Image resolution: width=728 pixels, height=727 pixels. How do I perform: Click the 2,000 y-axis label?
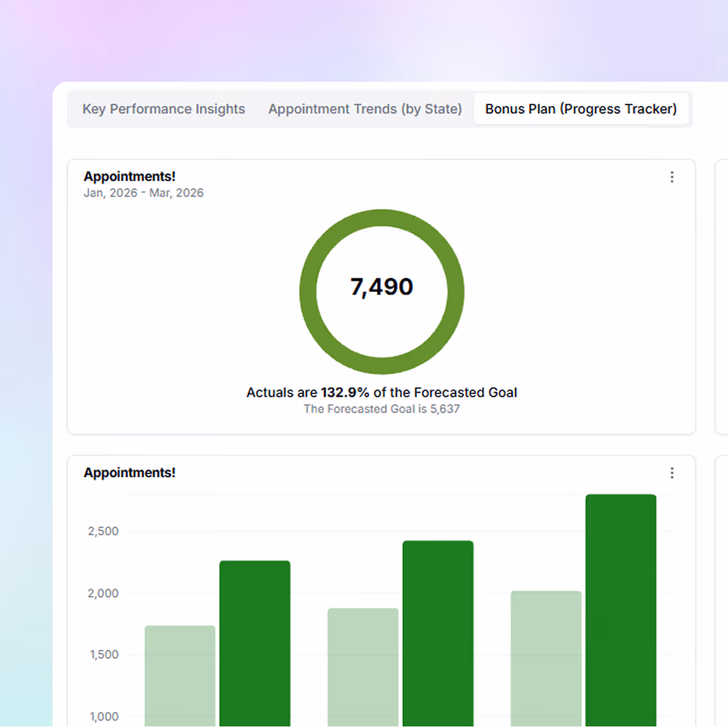pyautogui.click(x=103, y=593)
